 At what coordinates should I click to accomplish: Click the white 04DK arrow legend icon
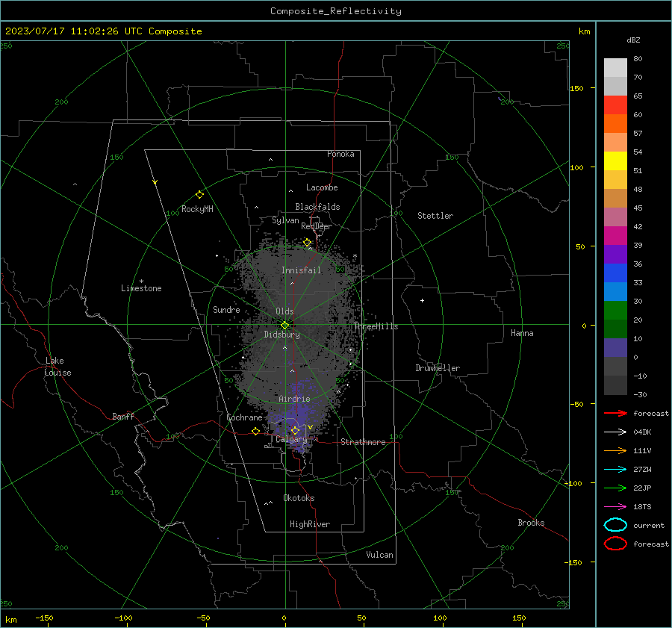(x=615, y=432)
